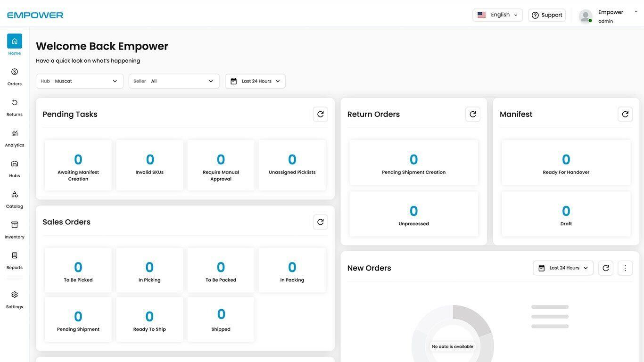Change language using English dropdown
The height and width of the screenshot is (362, 644).
497,15
